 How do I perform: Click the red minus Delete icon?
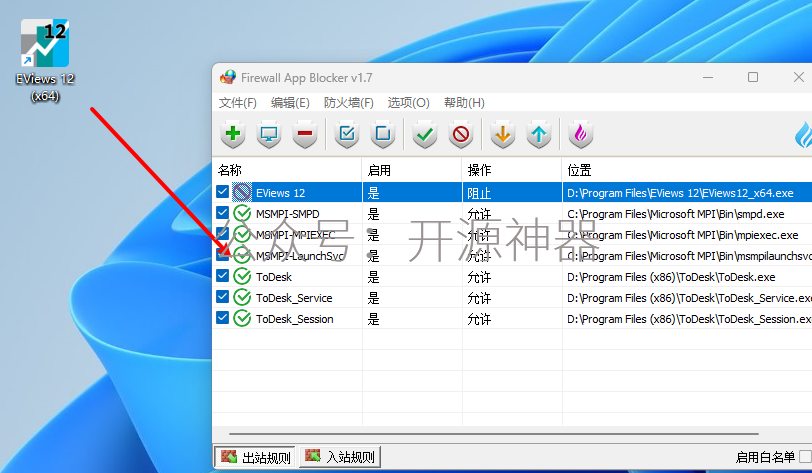[305, 134]
